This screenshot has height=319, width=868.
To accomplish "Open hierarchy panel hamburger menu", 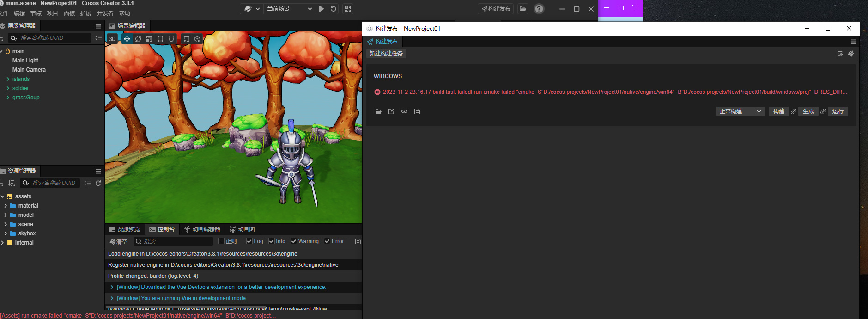I will (98, 26).
